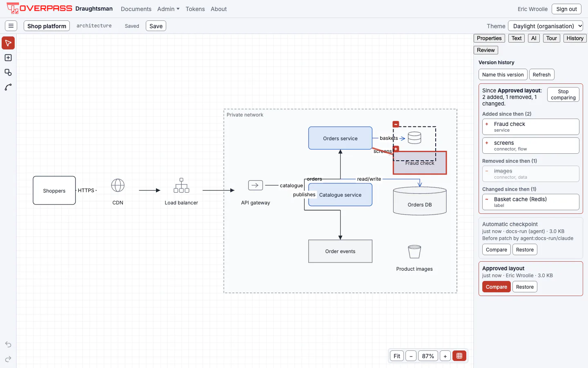This screenshot has width=588, height=368.
Task: Switch to the AI tab
Action: click(x=534, y=38)
